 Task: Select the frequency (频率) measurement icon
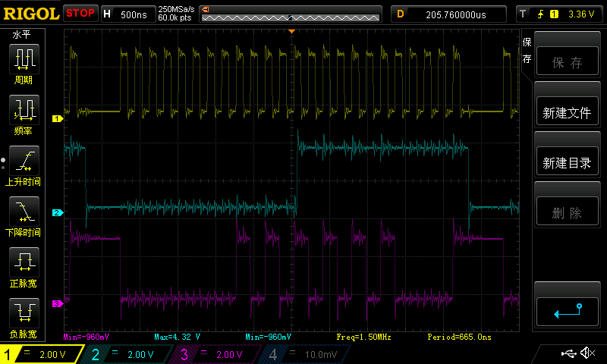click(24, 110)
